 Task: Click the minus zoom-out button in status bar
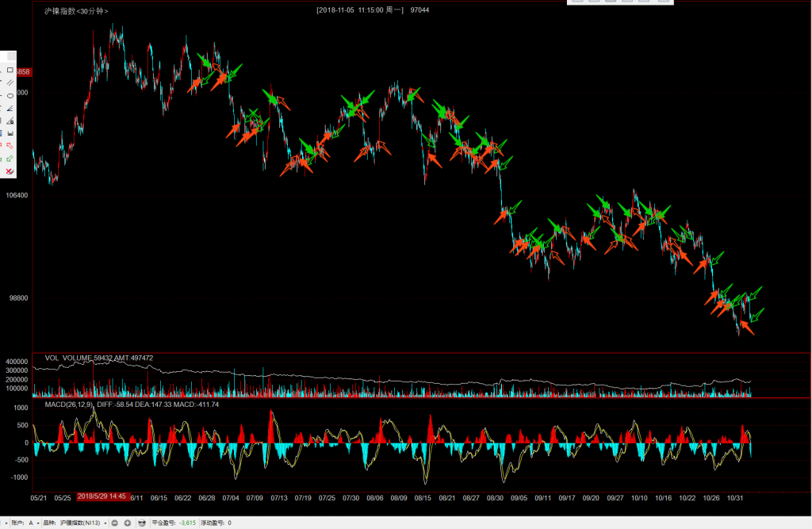point(114,523)
